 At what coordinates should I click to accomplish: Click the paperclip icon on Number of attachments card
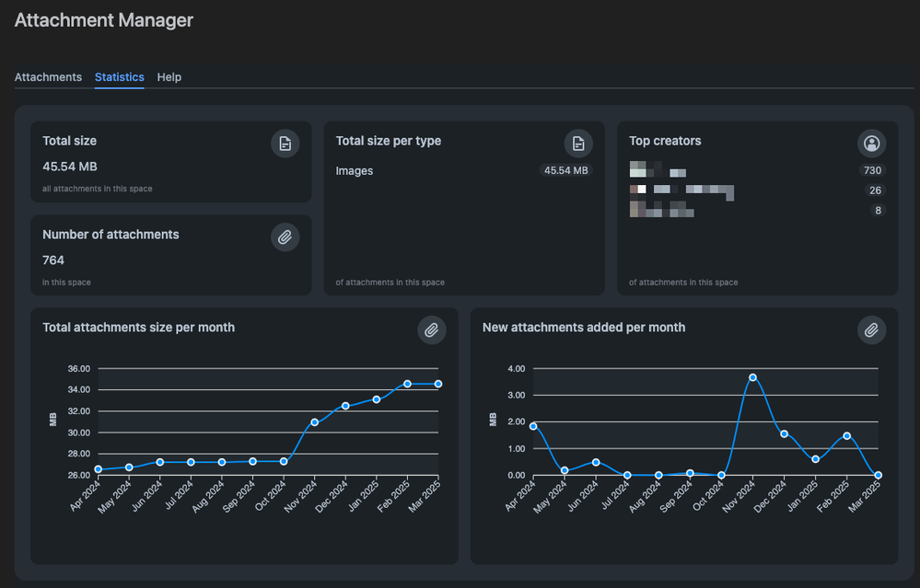[x=285, y=236]
